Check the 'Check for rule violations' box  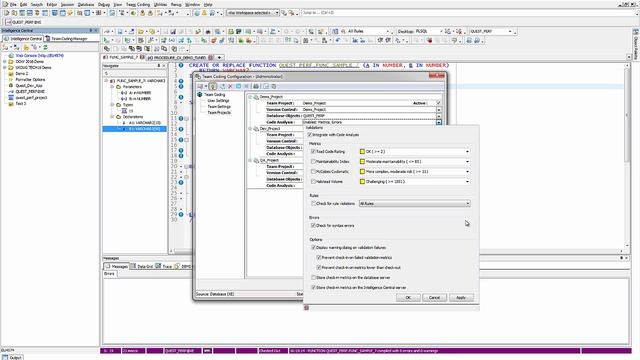[313, 203]
